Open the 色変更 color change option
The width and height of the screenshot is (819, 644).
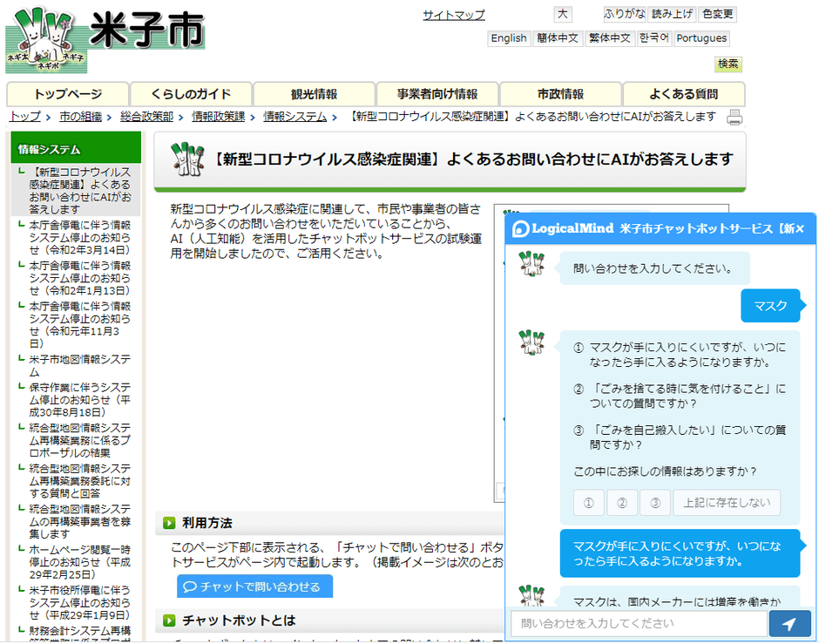tap(718, 14)
